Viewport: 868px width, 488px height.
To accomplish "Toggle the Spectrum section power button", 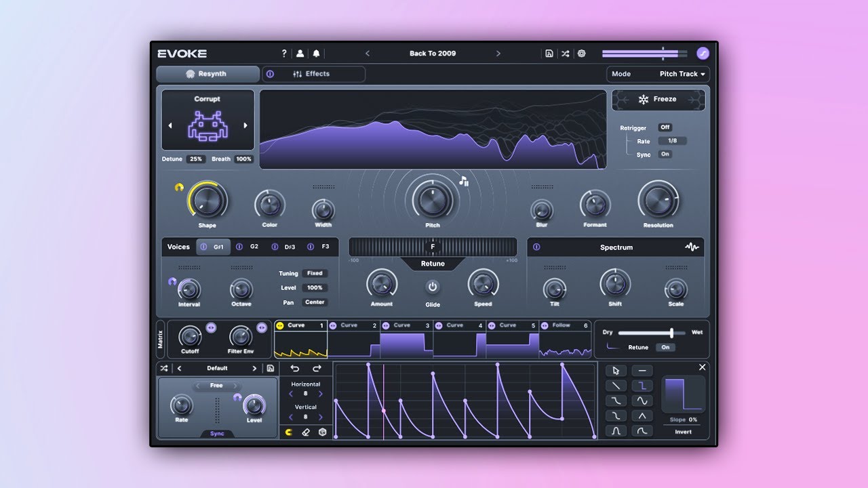I will point(536,247).
